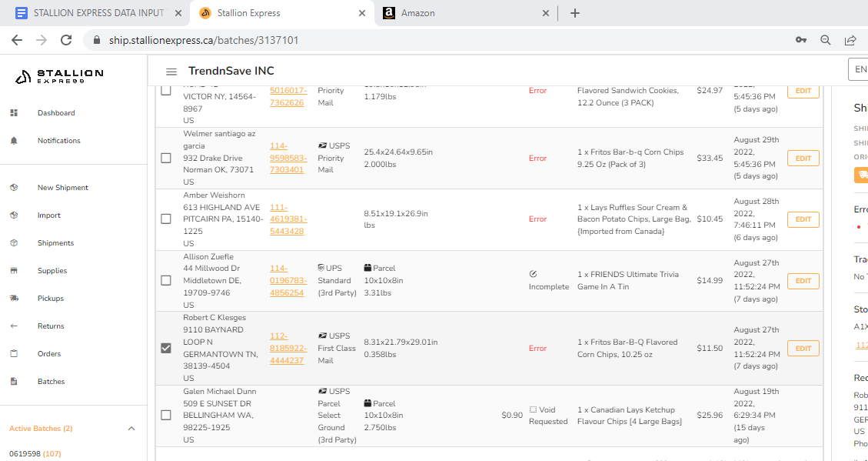Viewport: 868px width, 461px height.
Task: Click the zoom magnifier icon in address bar
Action: [826, 40]
